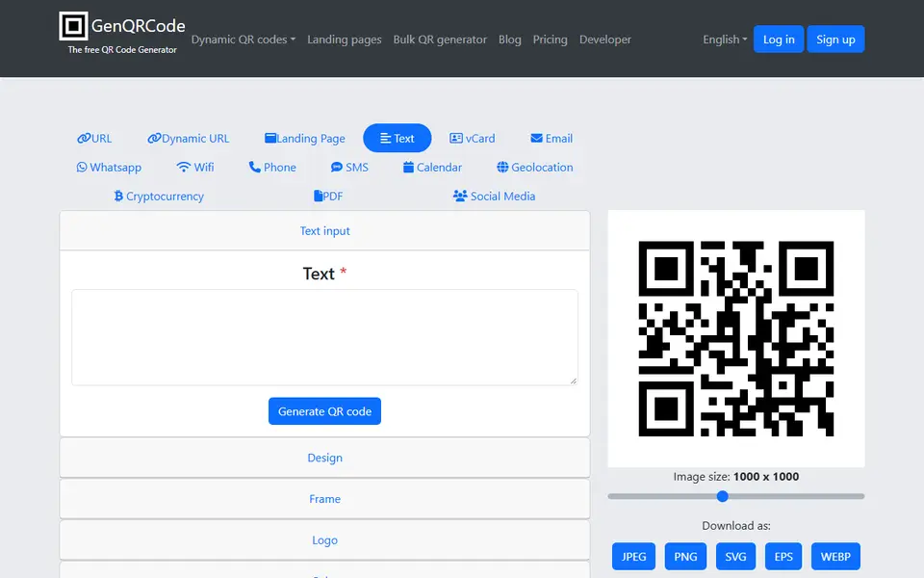This screenshot has width=924, height=578.
Task: Open Landing pages in the navbar
Action: (x=345, y=39)
